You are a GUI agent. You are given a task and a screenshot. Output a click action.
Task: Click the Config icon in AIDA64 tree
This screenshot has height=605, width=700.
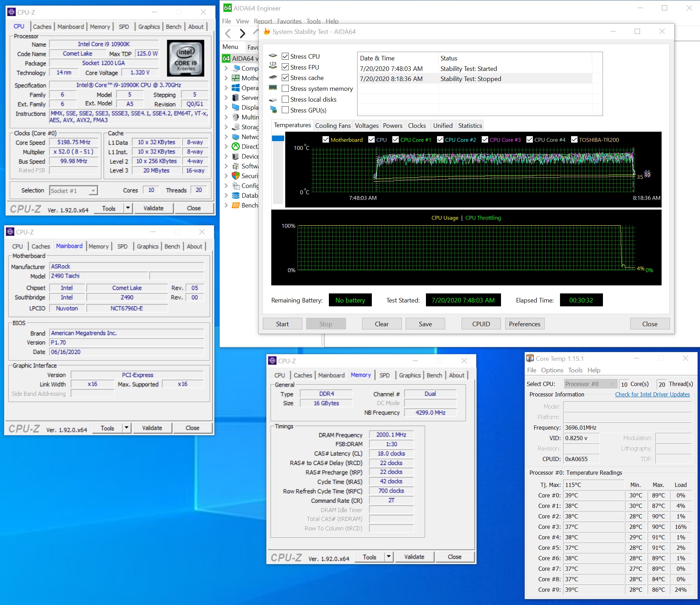click(x=236, y=185)
